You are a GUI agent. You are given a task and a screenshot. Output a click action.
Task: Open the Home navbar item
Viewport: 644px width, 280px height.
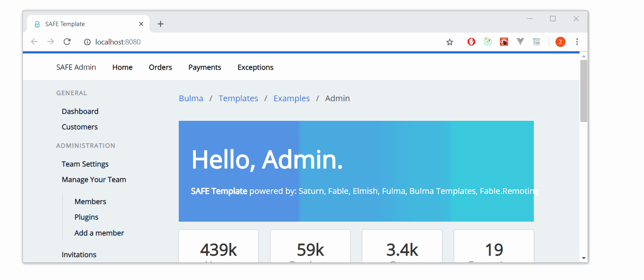(122, 67)
